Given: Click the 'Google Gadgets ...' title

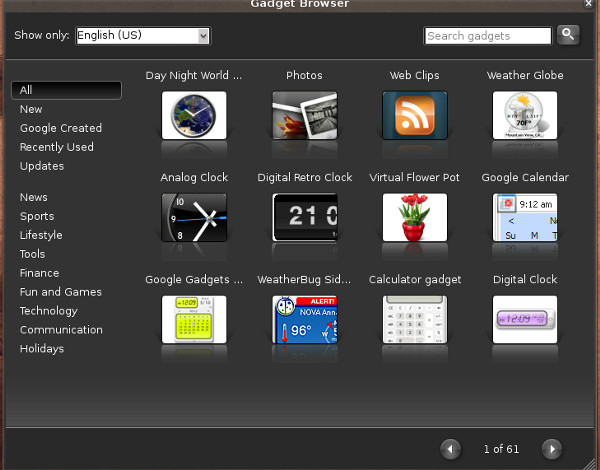Looking at the screenshot, I should click(194, 280).
